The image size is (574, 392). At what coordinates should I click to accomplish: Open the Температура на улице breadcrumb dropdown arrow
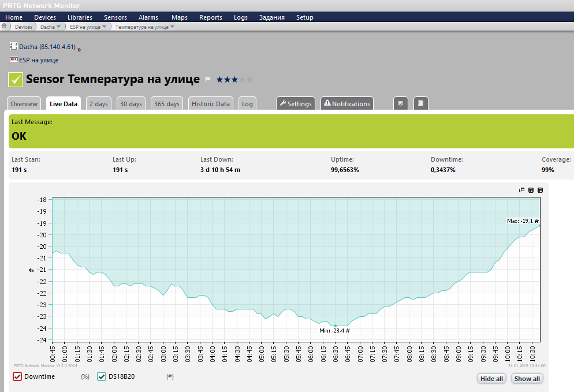173,27
